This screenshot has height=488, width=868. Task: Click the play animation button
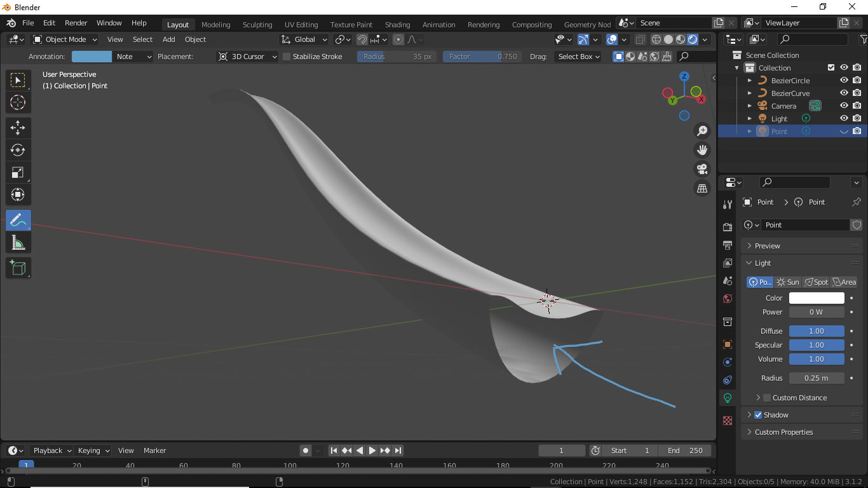[x=372, y=451]
